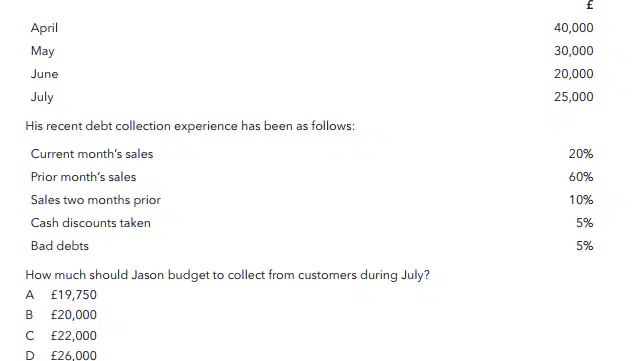The width and height of the screenshot is (635, 361).
Task: Select answer option D £26,000
Action: [61, 355]
